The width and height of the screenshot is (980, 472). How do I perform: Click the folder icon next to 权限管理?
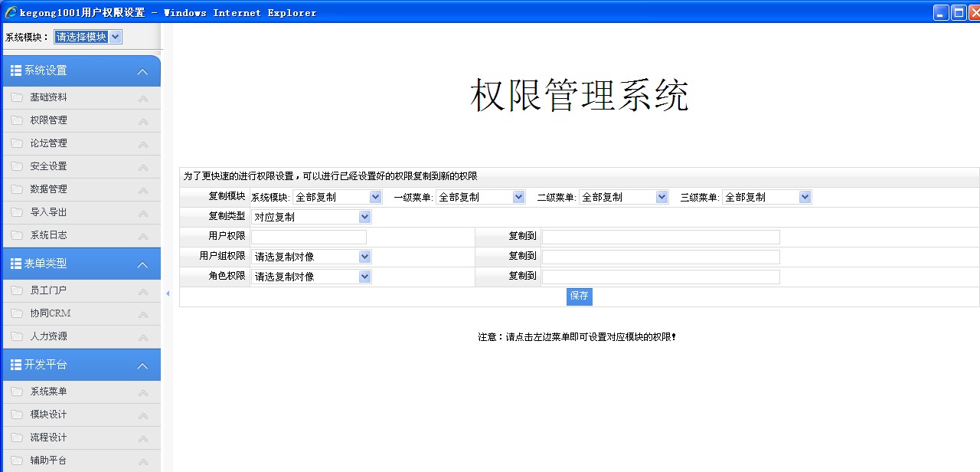point(17,120)
